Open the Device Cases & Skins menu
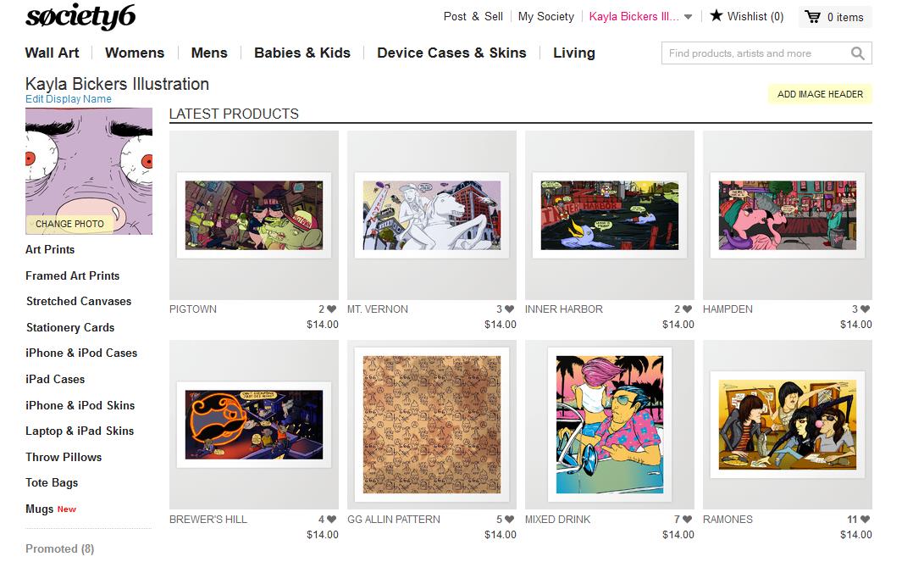 coord(451,53)
